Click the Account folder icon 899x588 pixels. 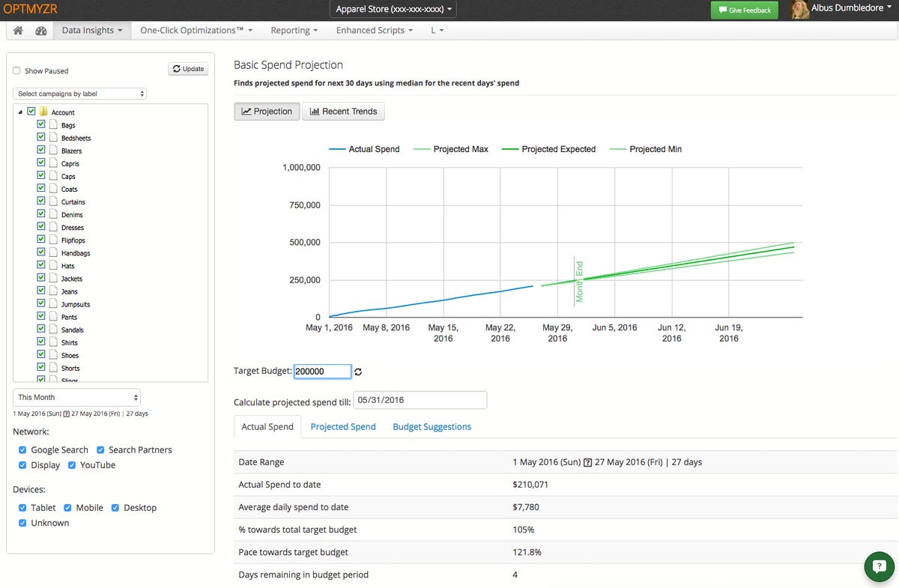point(43,112)
